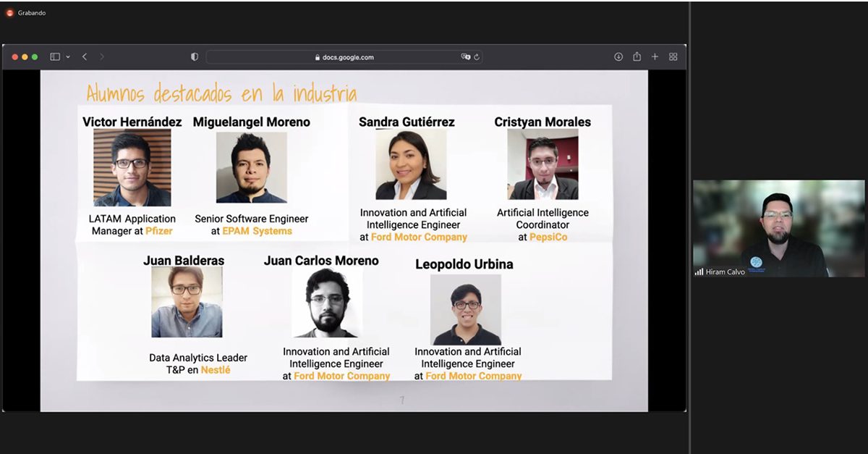
Task: Show Safari downloads with the download icon
Action: 618,56
